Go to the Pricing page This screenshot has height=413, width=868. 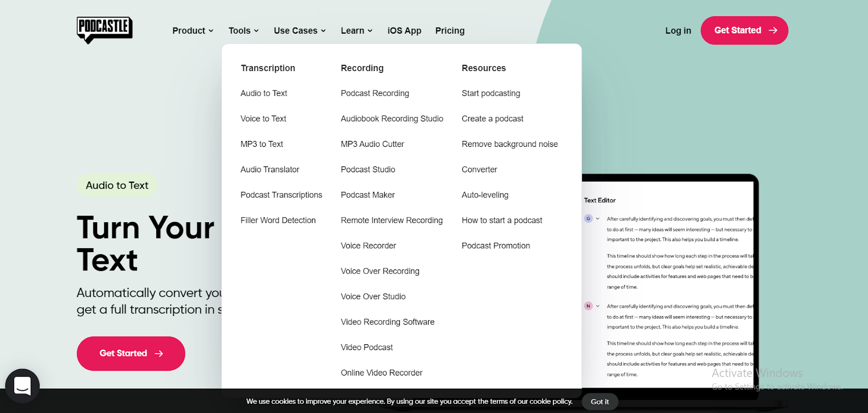tap(450, 31)
